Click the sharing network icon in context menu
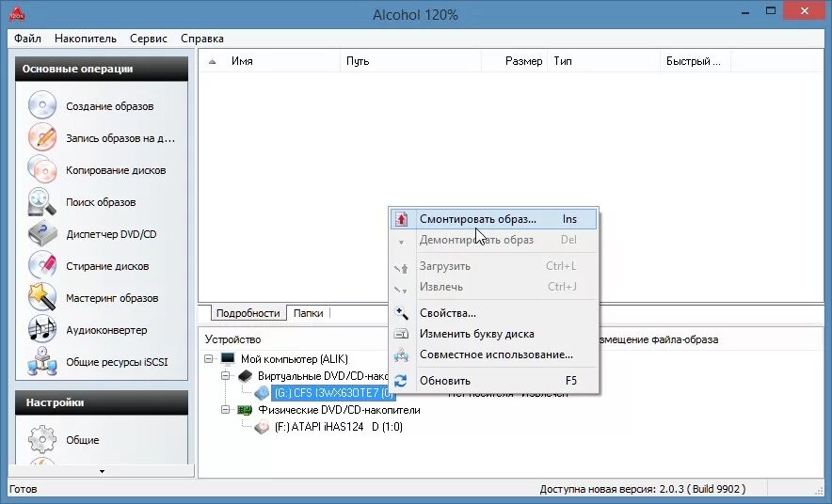The width and height of the screenshot is (832, 504). point(402,354)
